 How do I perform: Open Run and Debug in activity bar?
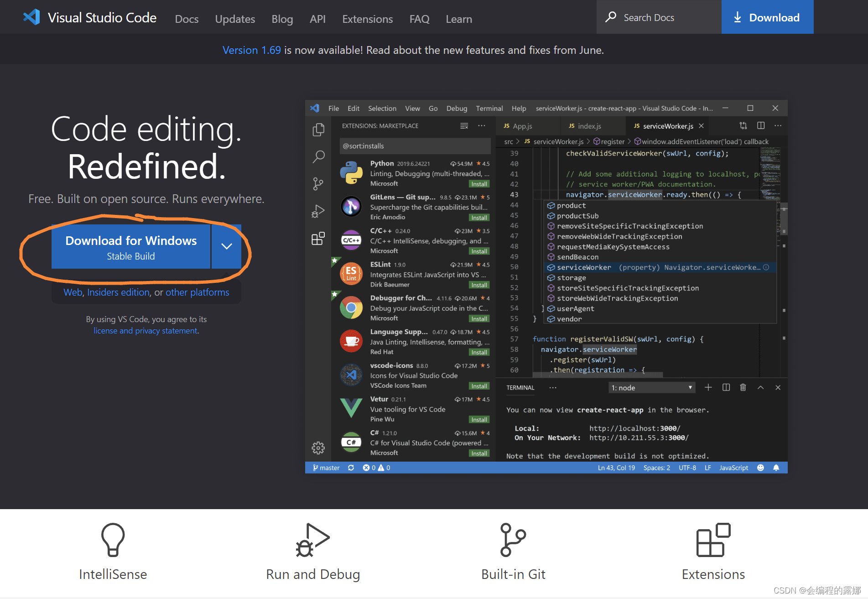(318, 211)
